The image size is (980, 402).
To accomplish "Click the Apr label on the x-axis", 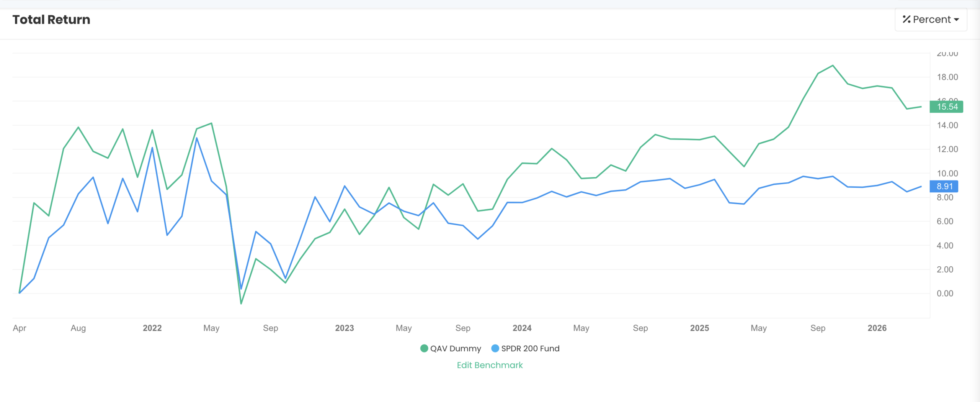I will 20,328.
